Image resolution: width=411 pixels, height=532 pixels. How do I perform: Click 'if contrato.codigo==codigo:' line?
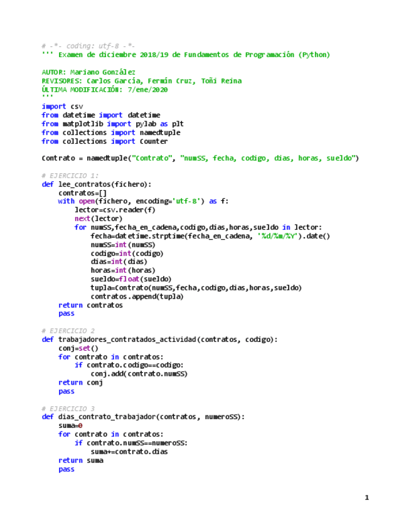129,365
